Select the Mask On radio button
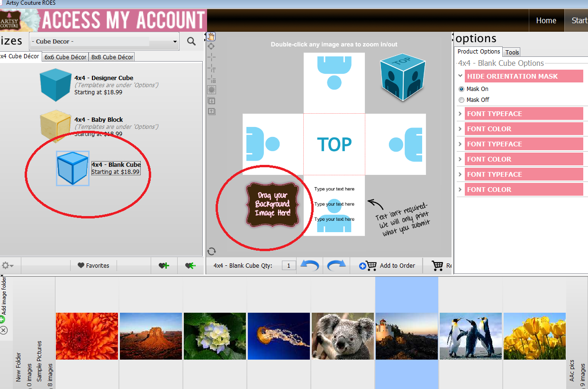This screenshot has width=588, height=389. (461, 89)
